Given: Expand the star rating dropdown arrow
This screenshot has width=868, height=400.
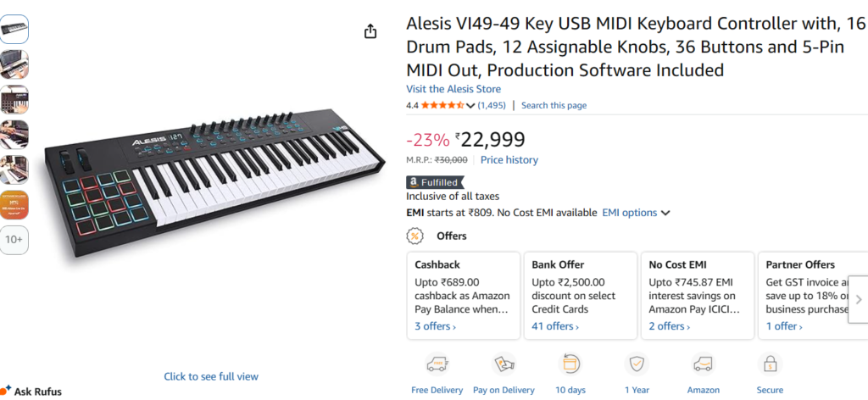Looking at the screenshot, I should (470, 106).
